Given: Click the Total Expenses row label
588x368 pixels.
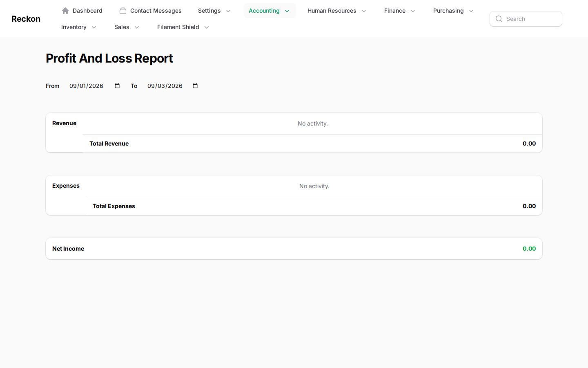Looking at the screenshot, I should [x=114, y=206].
